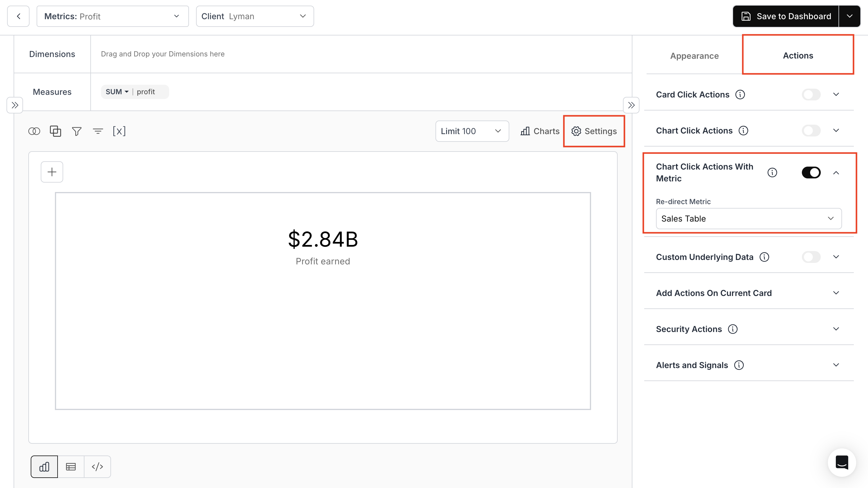Select the formula [x] tool
This screenshot has height=488, width=868.
click(119, 131)
